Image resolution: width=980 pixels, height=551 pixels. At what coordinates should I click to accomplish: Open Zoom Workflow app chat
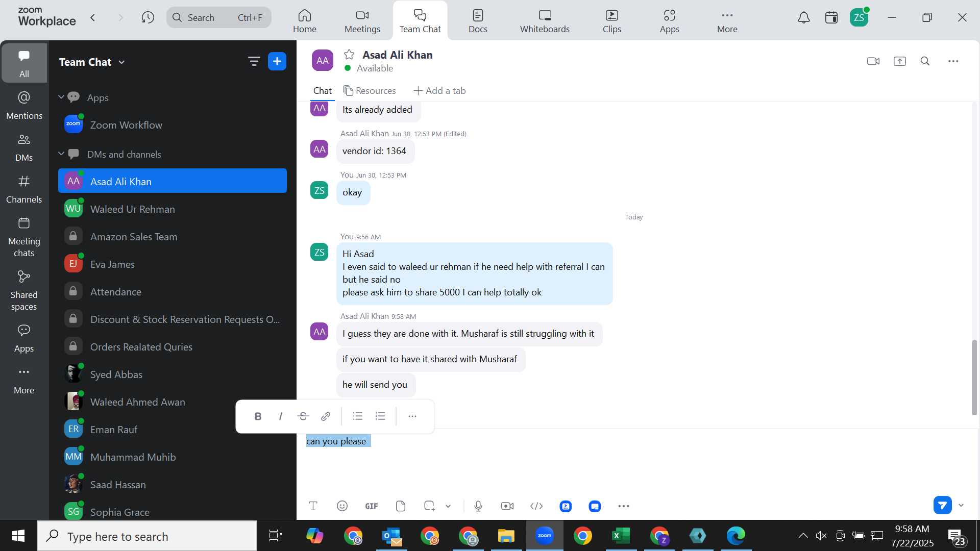click(x=173, y=124)
